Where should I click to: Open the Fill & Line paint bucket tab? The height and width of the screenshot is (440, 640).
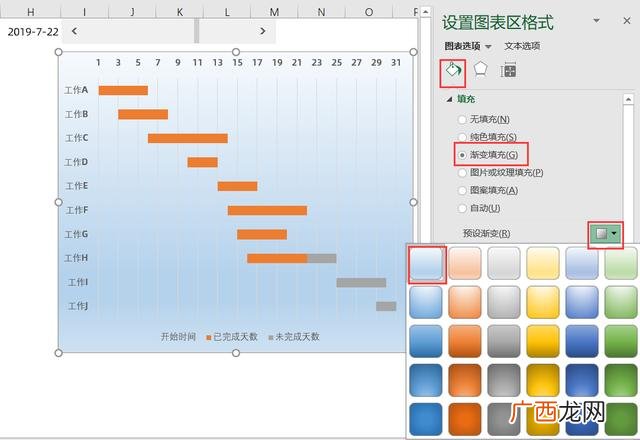[453, 71]
